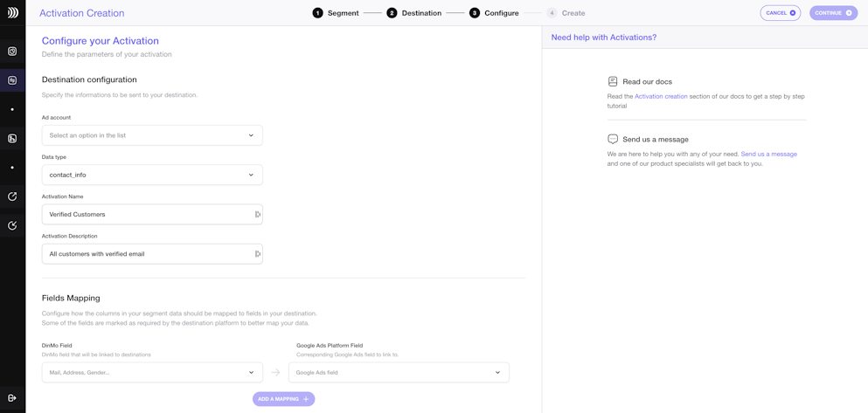Screen dimensions: 868x413
Task: Open the fourth sidebar square icon
Action: point(12,139)
